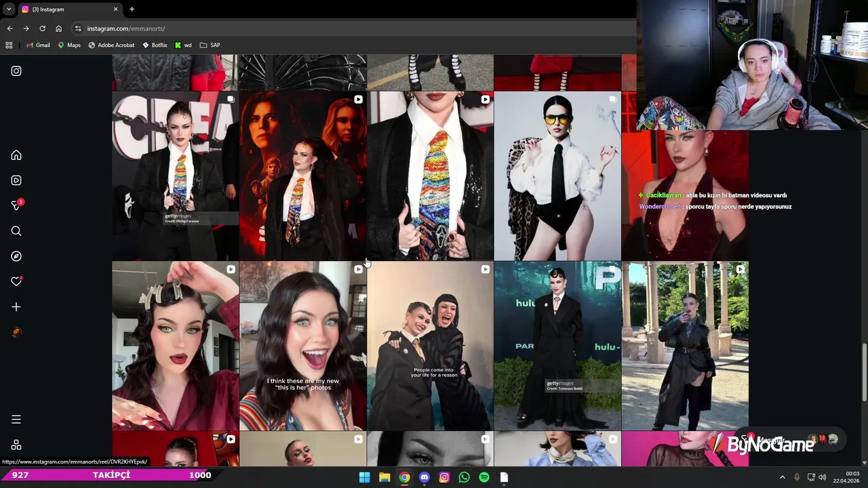The height and width of the screenshot is (488, 868).
Task: Open Explore compass icon
Action: click(x=16, y=256)
